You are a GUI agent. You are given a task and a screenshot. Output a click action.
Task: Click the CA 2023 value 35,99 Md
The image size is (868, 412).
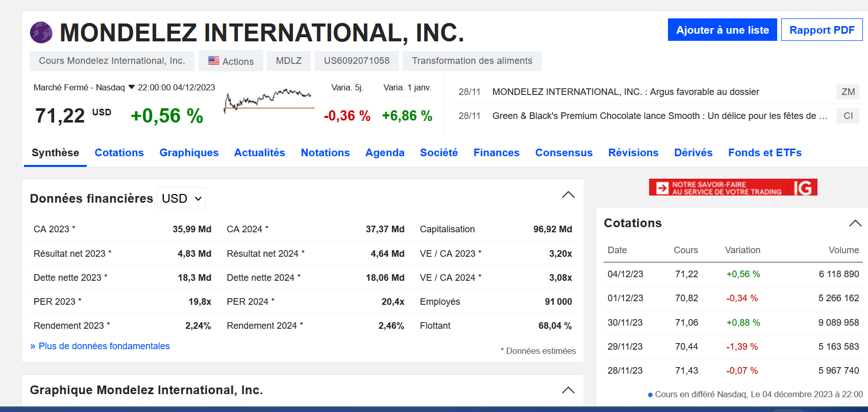point(192,229)
